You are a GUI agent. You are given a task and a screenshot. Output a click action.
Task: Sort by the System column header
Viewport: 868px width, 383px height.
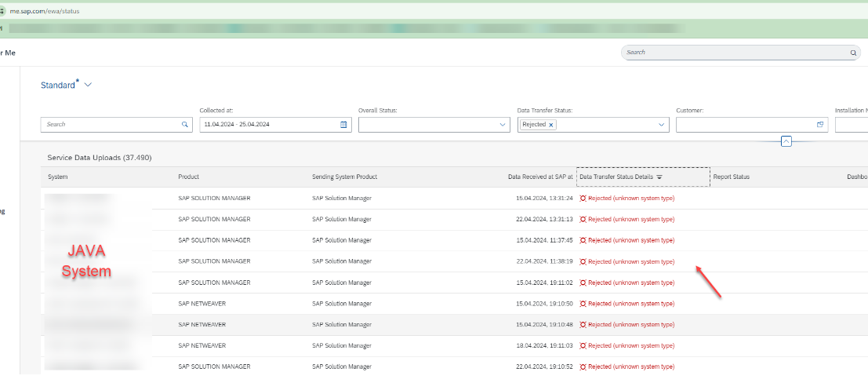tap(58, 177)
